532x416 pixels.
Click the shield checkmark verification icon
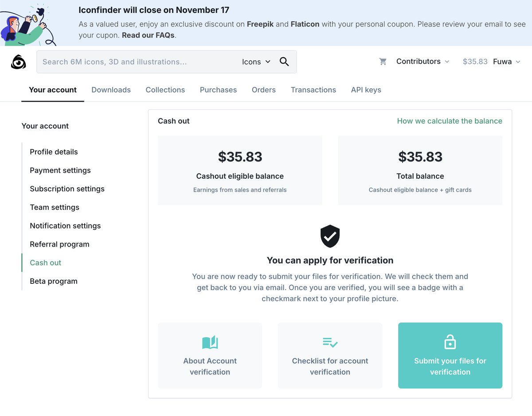click(330, 236)
